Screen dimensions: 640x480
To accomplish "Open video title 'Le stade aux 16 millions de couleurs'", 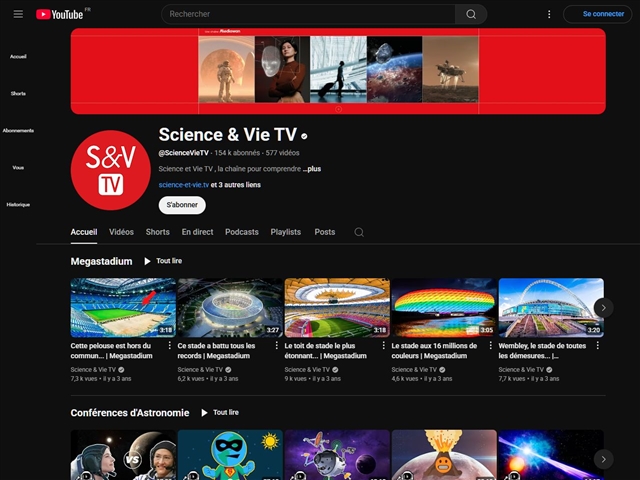I will coord(434,351).
